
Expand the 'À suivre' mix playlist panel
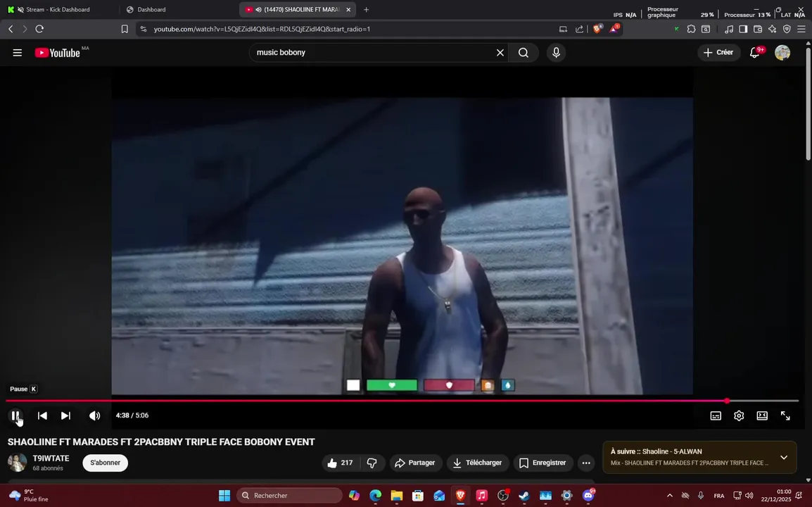click(x=784, y=457)
